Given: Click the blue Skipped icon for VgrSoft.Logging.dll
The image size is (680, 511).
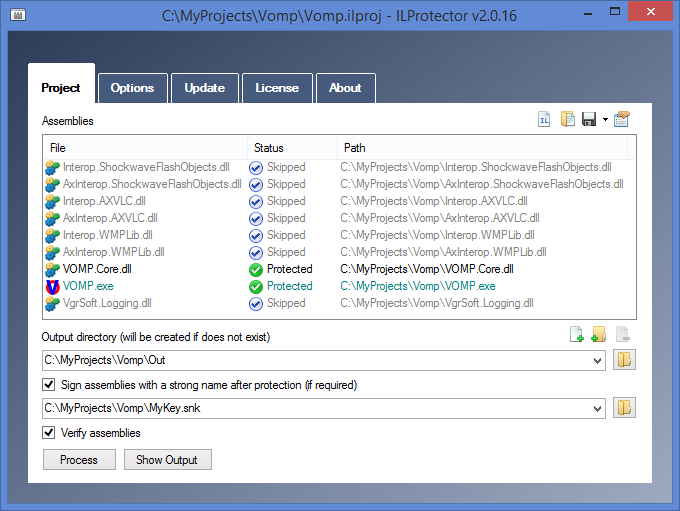Looking at the screenshot, I should pos(256,304).
